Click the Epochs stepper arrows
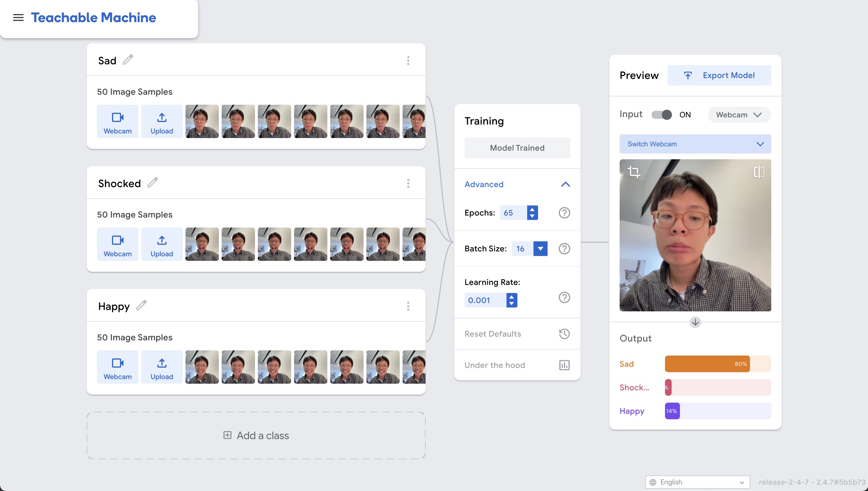 coord(532,213)
